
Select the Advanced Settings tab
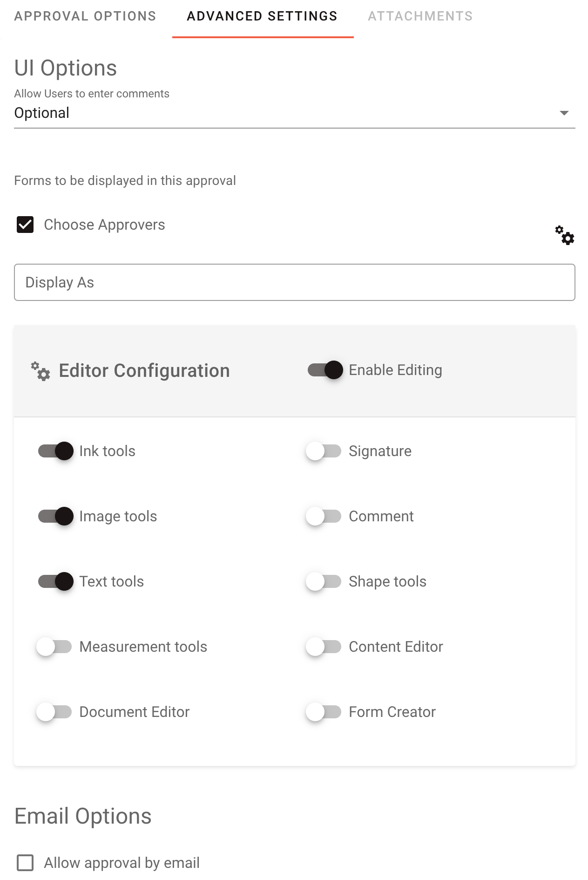262,15
